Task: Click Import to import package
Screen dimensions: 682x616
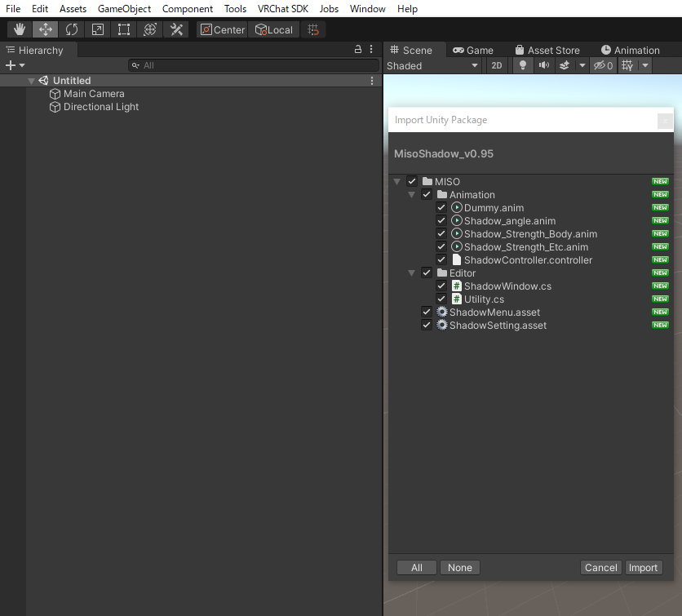Action: [x=644, y=567]
